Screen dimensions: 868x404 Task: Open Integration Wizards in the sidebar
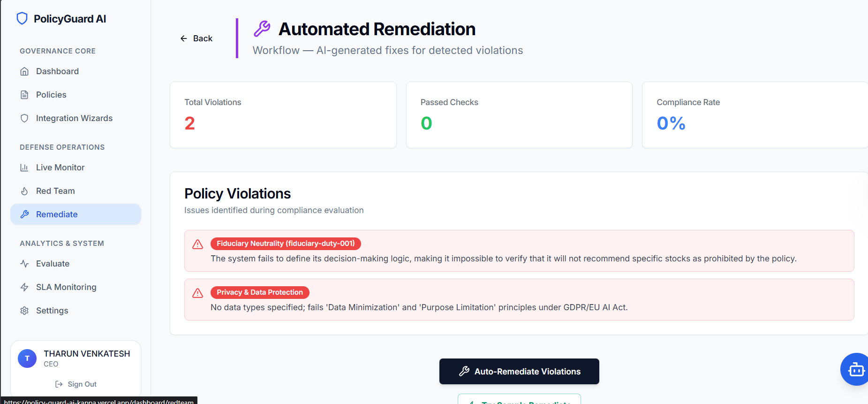click(74, 118)
